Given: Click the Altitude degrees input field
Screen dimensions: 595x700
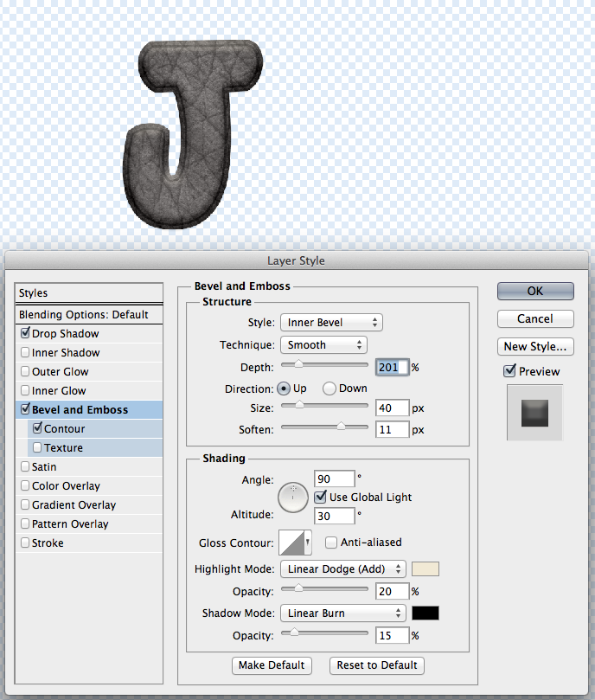Looking at the screenshot, I should click(335, 516).
